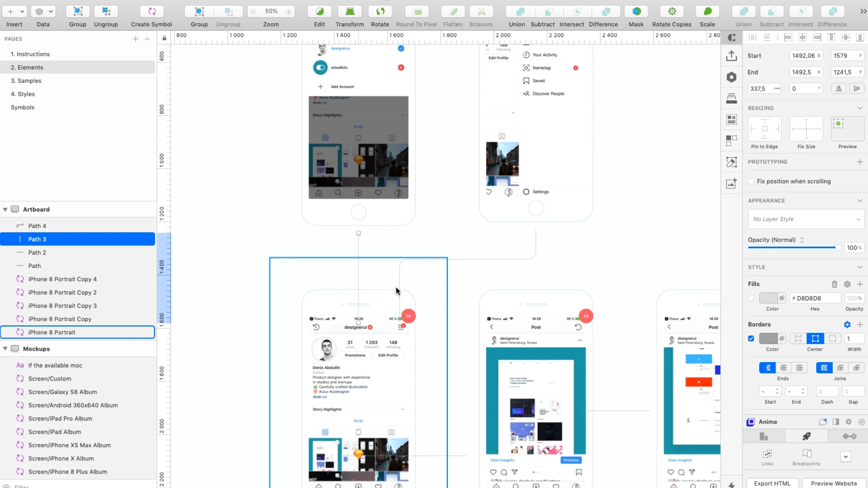Disable the Borders checkbox
This screenshot has height=488, width=868.
pos(751,338)
